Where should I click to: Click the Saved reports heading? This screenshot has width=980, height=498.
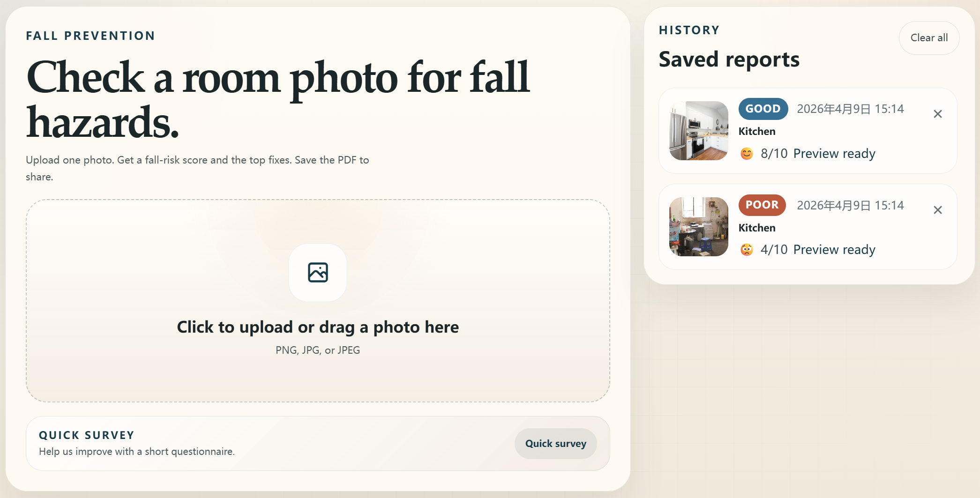729,59
